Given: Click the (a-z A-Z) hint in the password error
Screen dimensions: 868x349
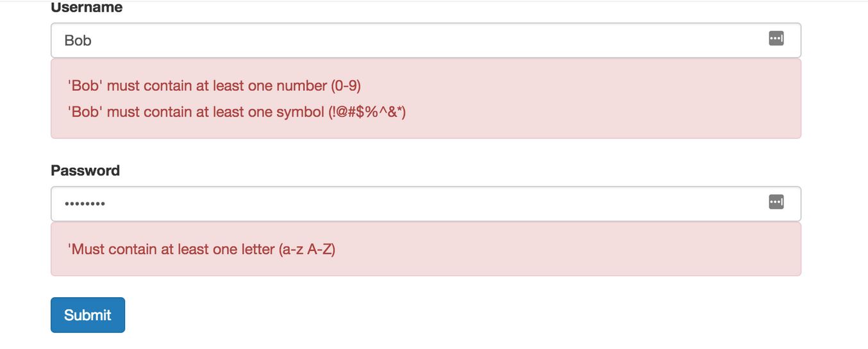Looking at the screenshot, I should tap(307, 249).
